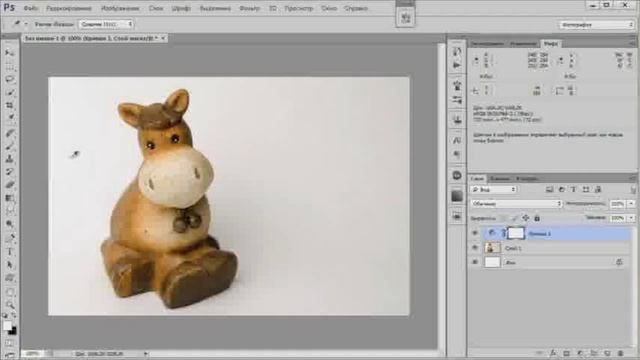Screen dimensions: 640x360
Task: Open the status bar info arrow
Action: point(146,353)
